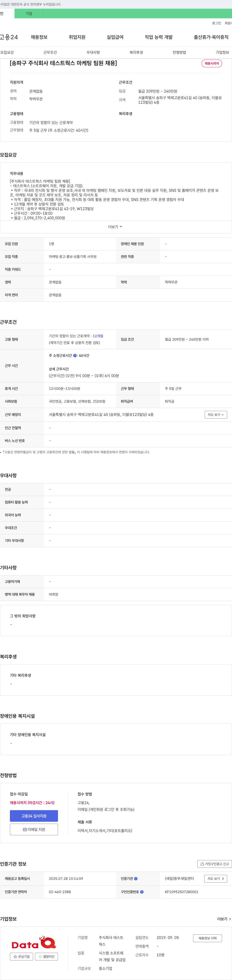Screen dimensions: 232x980
Task: Click the 이메일 지원 button
Action: pyautogui.click(x=34, y=830)
